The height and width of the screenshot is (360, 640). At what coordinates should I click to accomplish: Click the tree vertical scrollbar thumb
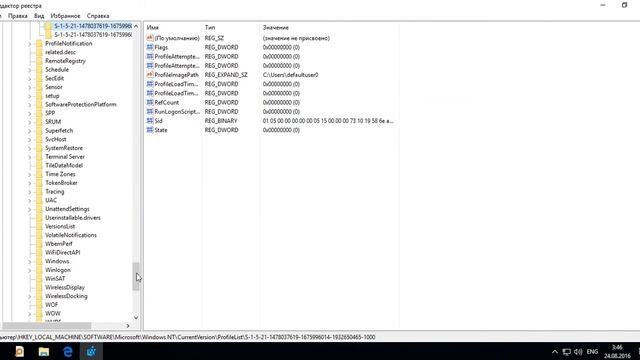(x=136, y=276)
